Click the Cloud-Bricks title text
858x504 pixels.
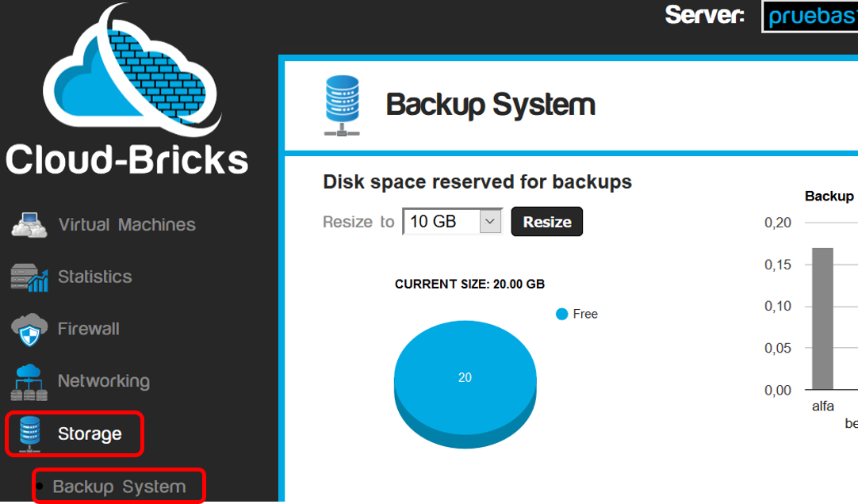[127, 160]
